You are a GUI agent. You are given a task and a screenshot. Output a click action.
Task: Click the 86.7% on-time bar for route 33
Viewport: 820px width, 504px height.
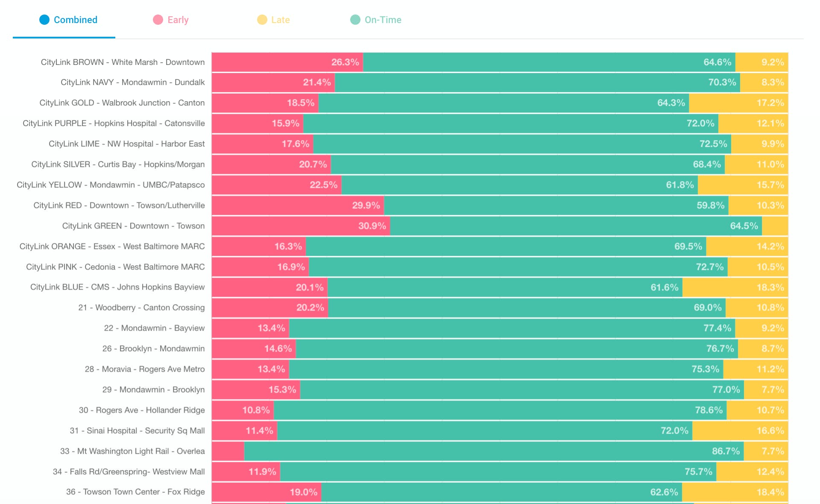click(x=494, y=451)
